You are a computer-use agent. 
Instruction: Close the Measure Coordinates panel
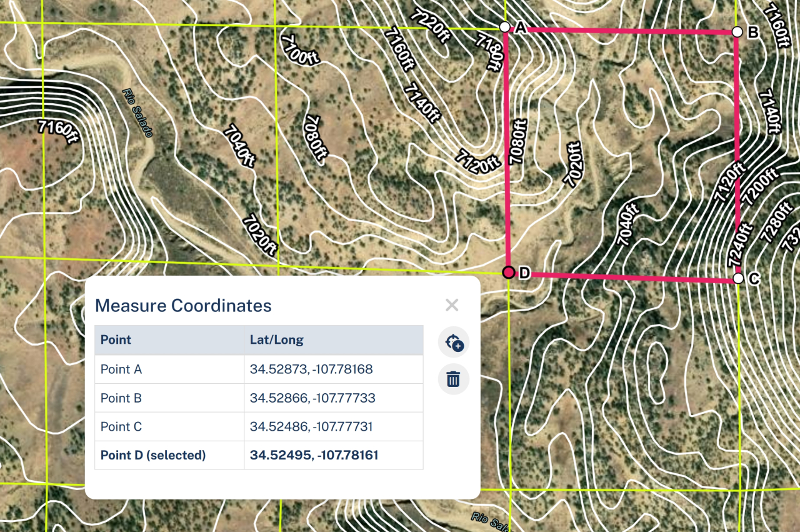coord(452,305)
